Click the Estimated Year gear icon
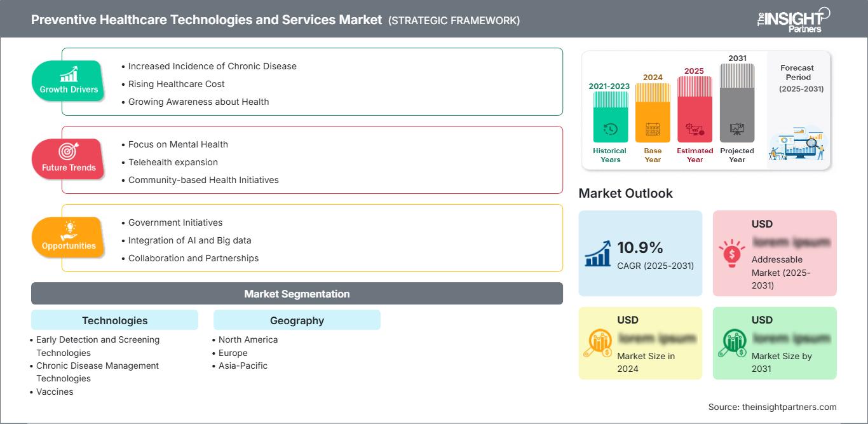Screen dimensions: 868x424 (x=695, y=130)
